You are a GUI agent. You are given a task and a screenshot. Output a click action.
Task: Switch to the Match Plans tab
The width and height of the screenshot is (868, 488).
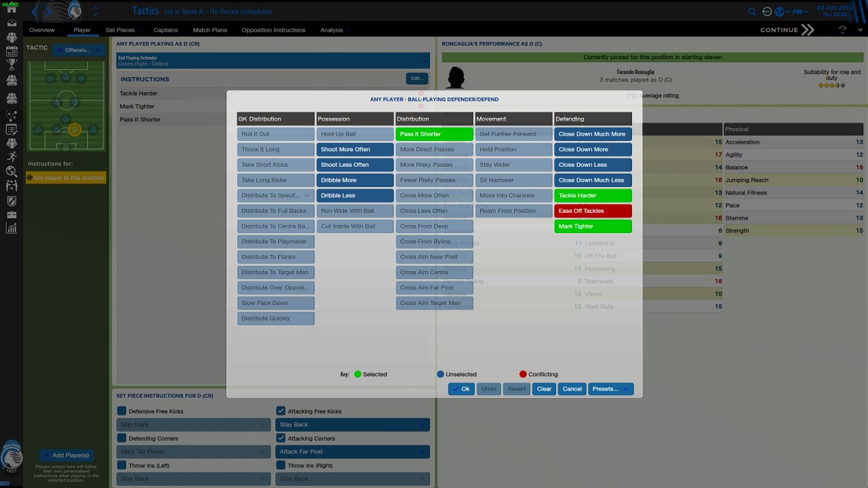210,30
